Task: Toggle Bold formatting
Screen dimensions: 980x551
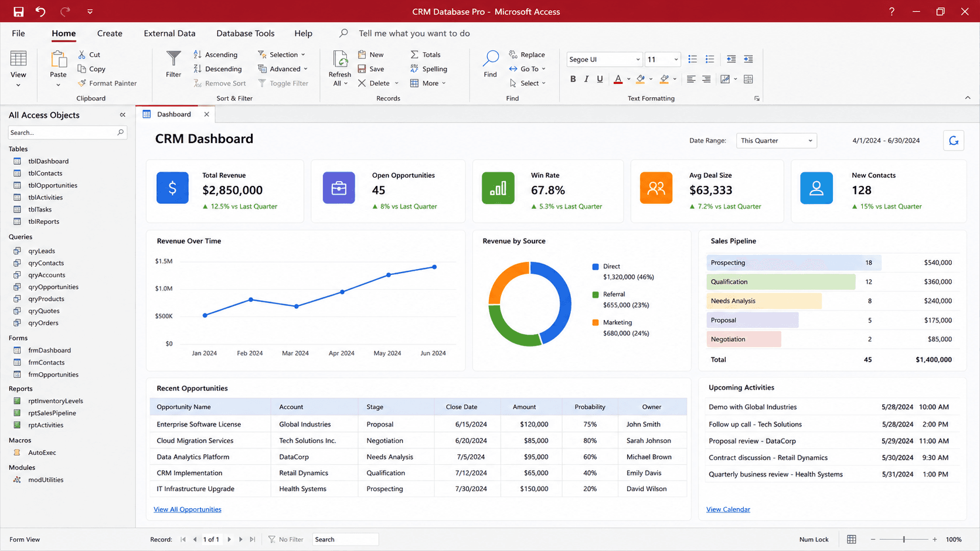Action: tap(573, 79)
